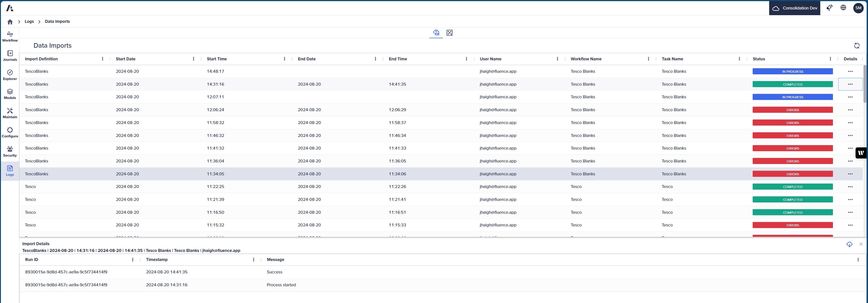The image size is (868, 303).
Task: Click the black W widget on right edge
Action: (x=861, y=153)
